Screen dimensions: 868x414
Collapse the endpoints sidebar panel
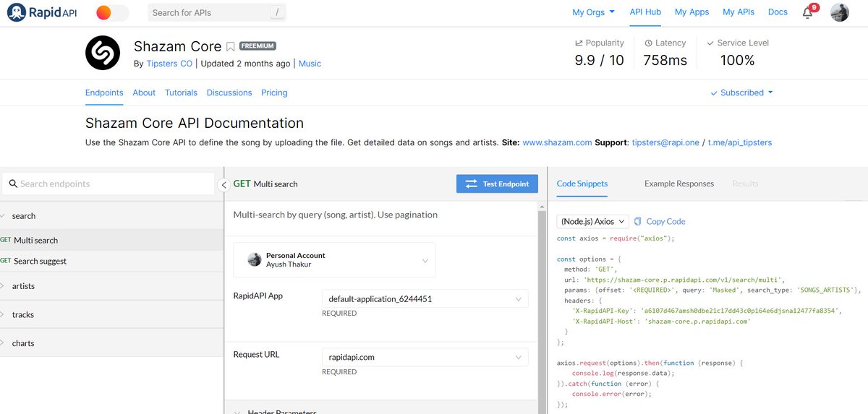tap(224, 185)
